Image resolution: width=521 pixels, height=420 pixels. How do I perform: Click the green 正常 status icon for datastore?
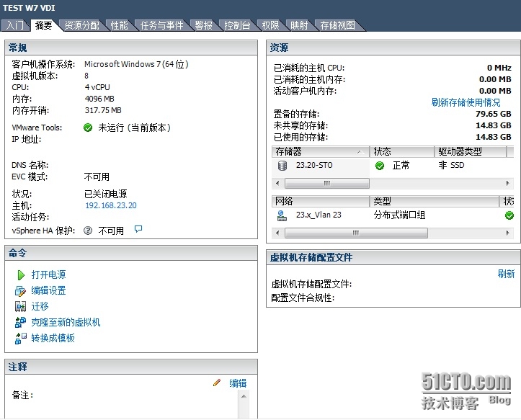pos(380,166)
